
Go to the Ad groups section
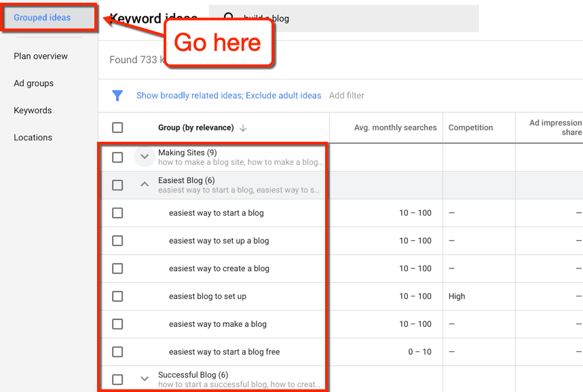(33, 83)
